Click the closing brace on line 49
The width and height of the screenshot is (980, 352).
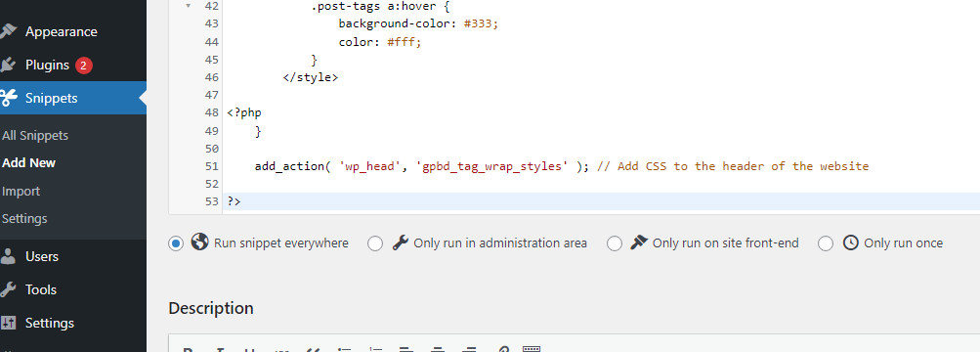pos(258,131)
